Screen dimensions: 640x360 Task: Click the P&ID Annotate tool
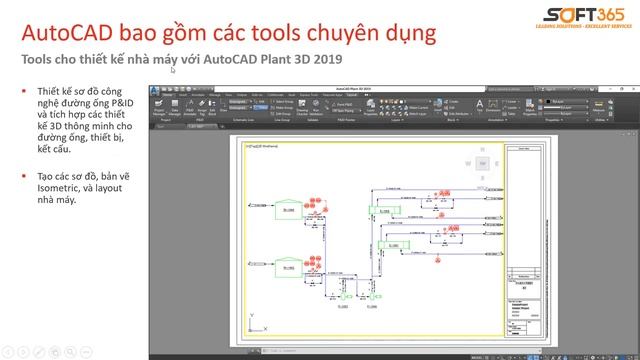[190, 107]
